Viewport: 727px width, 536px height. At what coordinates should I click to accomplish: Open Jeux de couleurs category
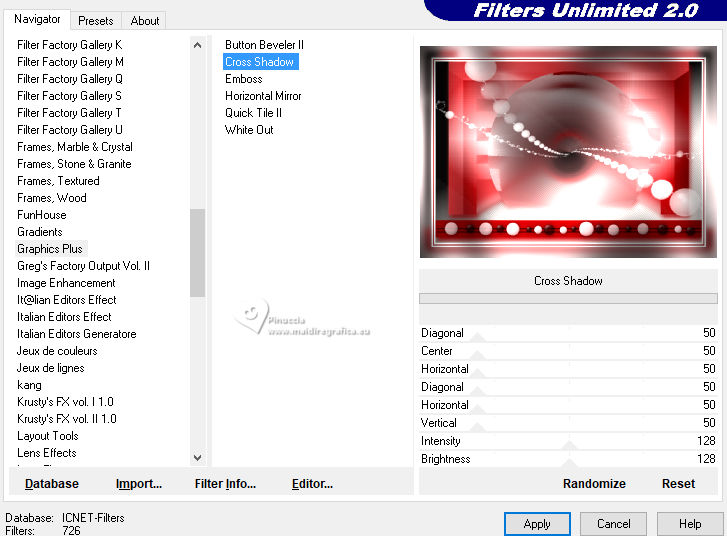(57, 351)
